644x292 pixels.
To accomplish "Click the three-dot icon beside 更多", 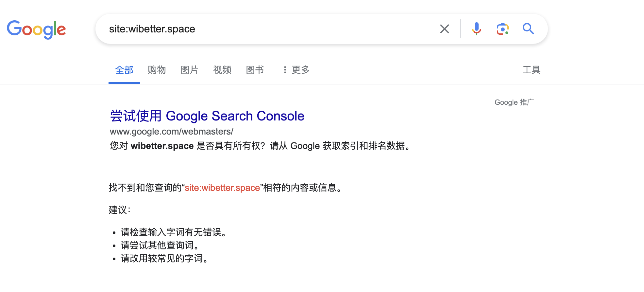I will 285,70.
